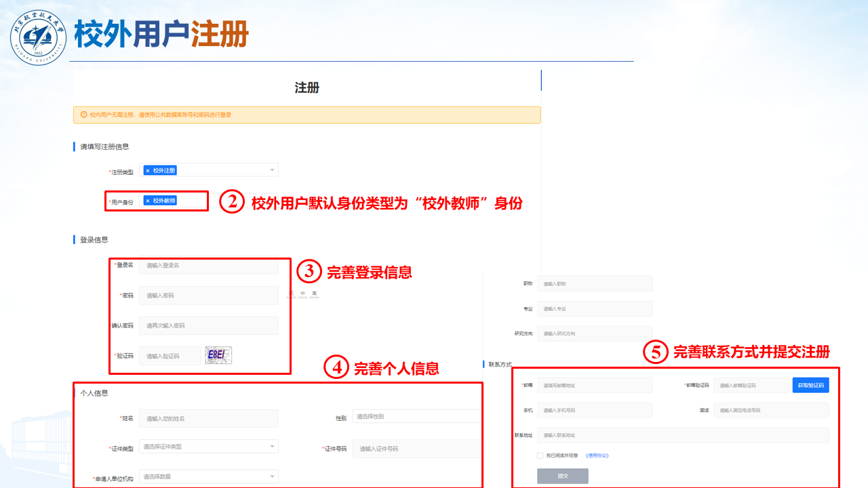
Task: Click the 登录名 input field
Action: [x=208, y=265]
